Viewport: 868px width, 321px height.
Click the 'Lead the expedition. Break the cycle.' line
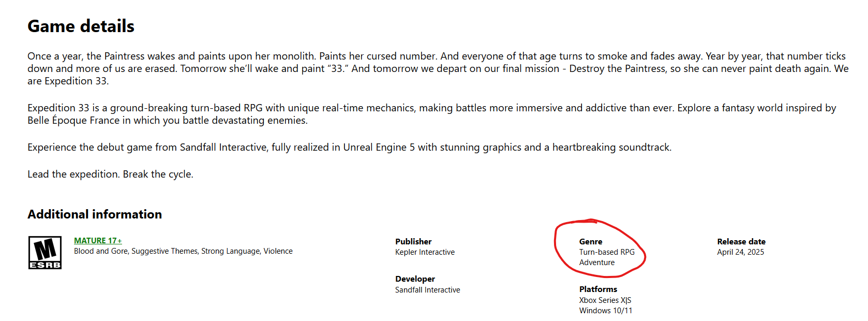coord(110,174)
